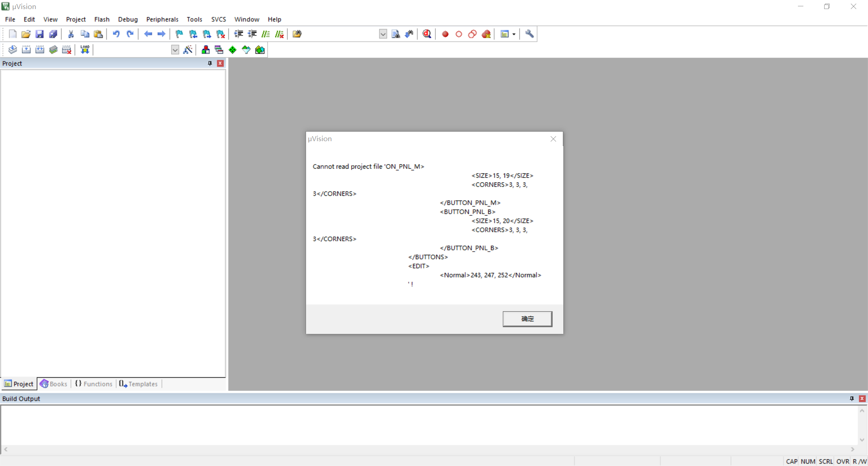This screenshot has height=466, width=868.
Task: Open the View menu
Action: pyautogui.click(x=51, y=19)
